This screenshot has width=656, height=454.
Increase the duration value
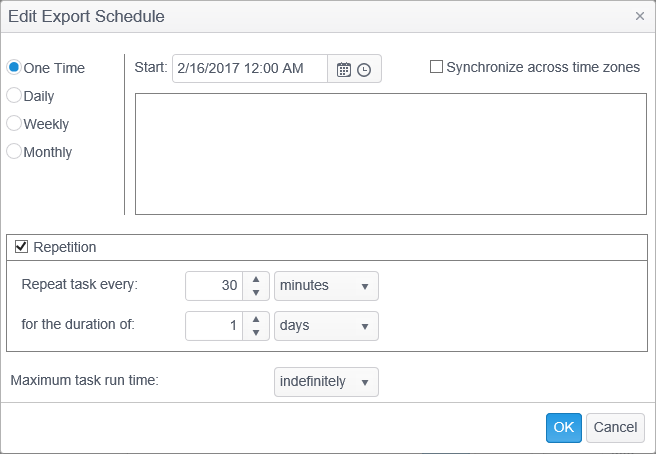(256, 320)
